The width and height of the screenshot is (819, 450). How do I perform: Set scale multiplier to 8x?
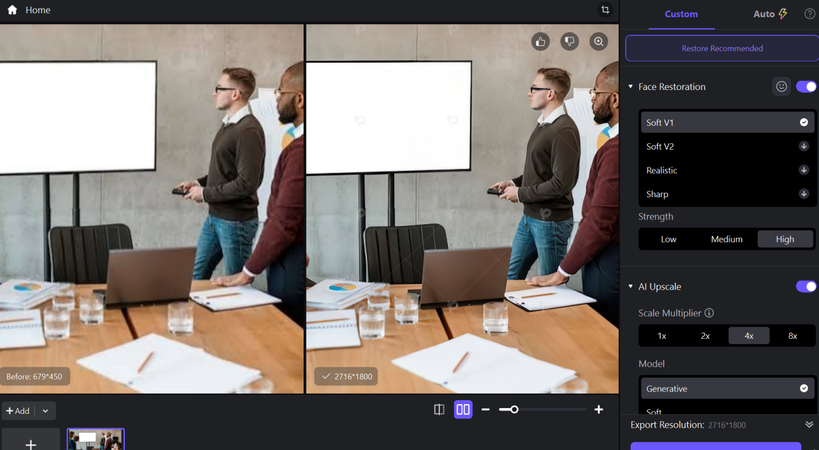(x=792, y=336)
